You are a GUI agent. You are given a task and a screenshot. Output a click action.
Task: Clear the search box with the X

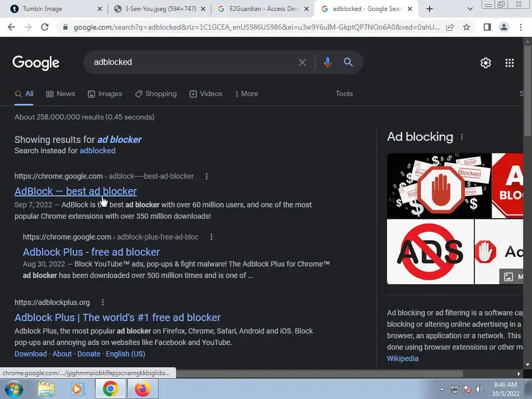point(302,62)
